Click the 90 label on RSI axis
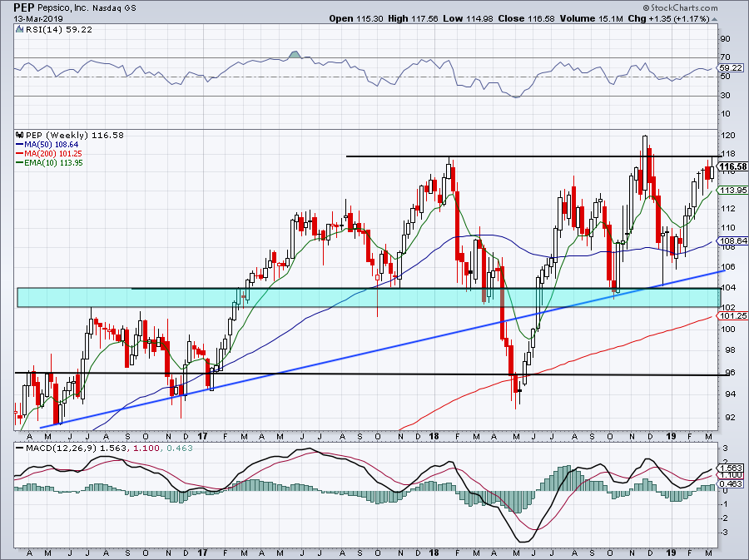This screenshot has width=749, height=560. tap(726, 38)
